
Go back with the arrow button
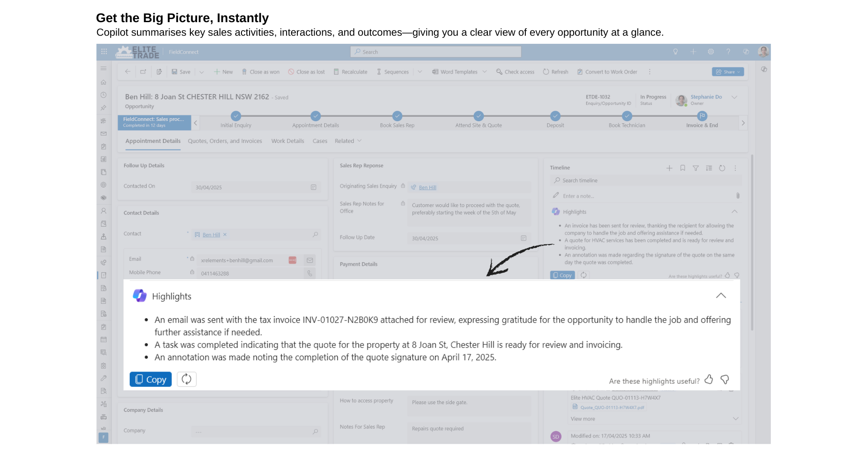(127, 71)
